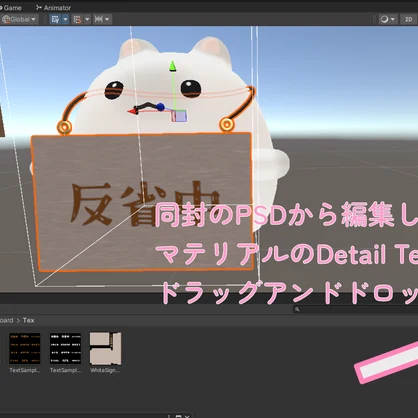Click the draw mode sphere icon

pos(384,19)
